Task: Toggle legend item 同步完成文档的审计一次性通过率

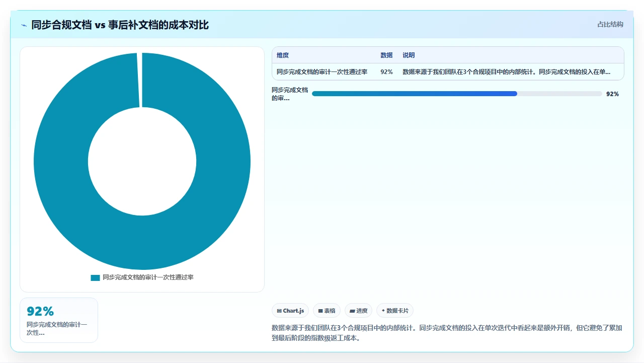Action: 142,277
